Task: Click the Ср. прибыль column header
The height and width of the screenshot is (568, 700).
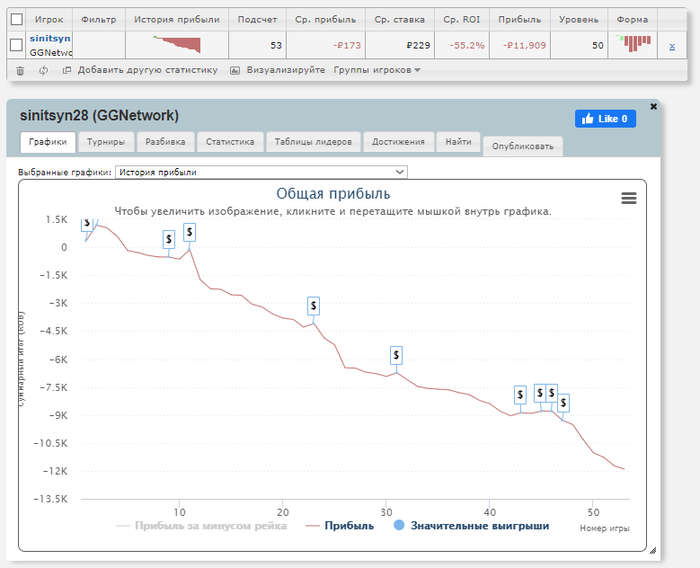Action: coord(325,20)
